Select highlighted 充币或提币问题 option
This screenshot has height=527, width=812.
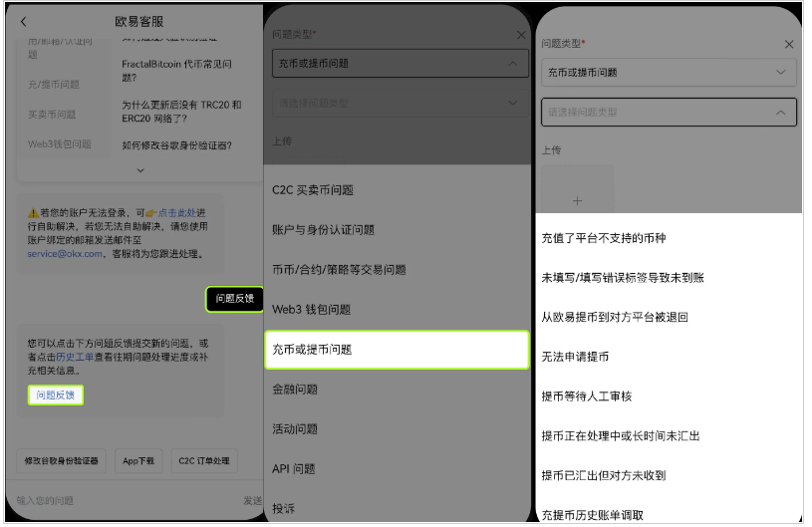(397, 350)
